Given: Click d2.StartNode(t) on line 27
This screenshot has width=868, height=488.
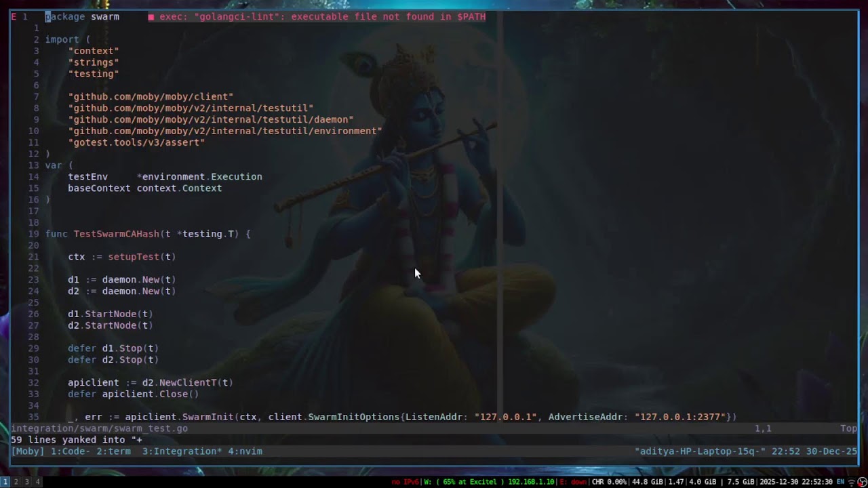Looking at the screenshot, I should tap(111, 326).
